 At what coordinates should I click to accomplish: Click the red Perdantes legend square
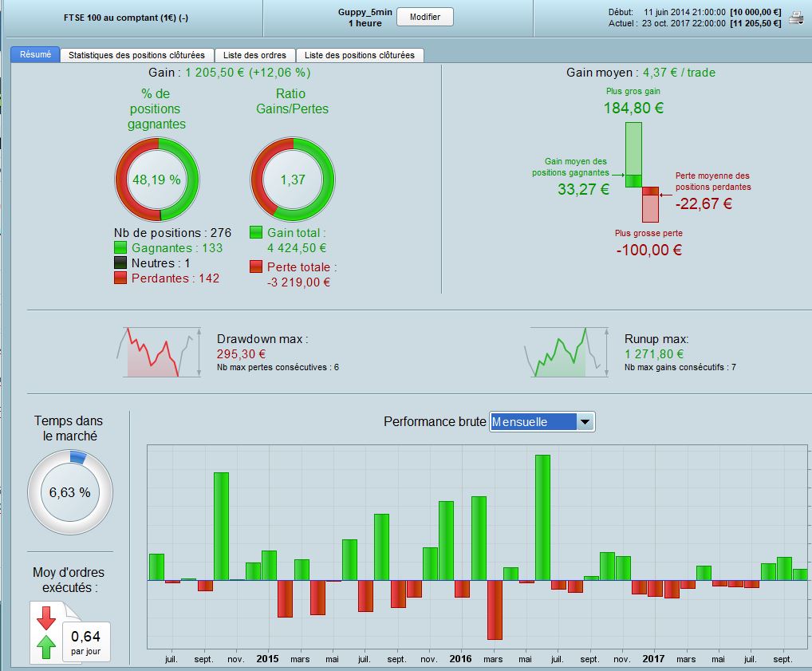tap(120, 278)
